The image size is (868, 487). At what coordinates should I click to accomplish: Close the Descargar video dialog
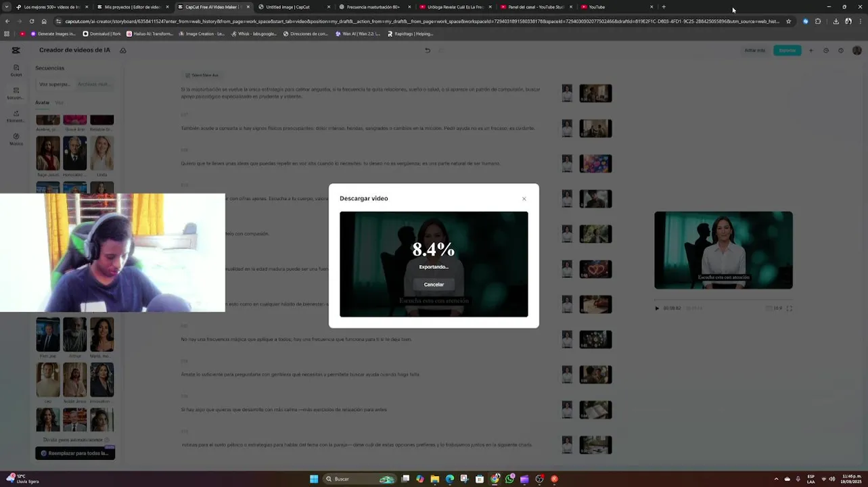click(524, 199)
